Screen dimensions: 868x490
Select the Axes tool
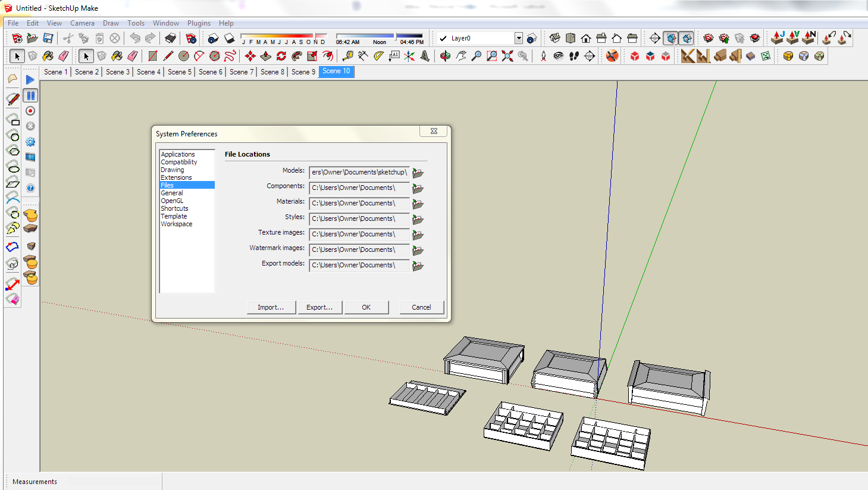point(410,56)
